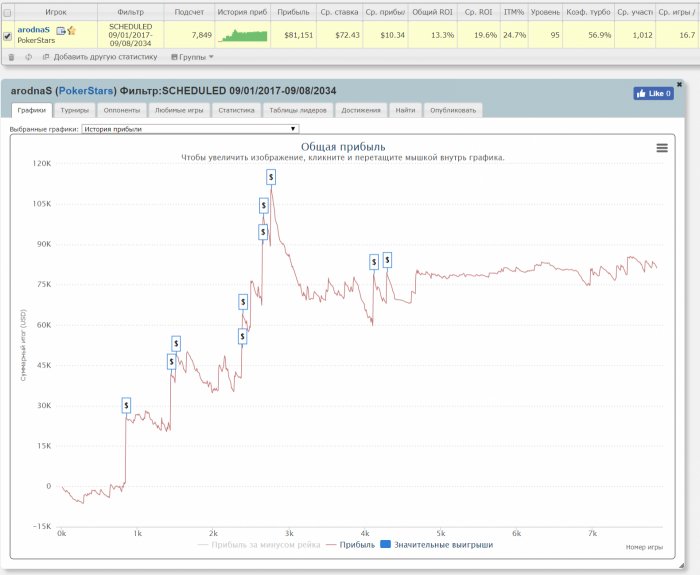The height and width of the screenshot is (575, 700).
Task: Expand the 'Группы' dropdown
Action: [192, 57]
